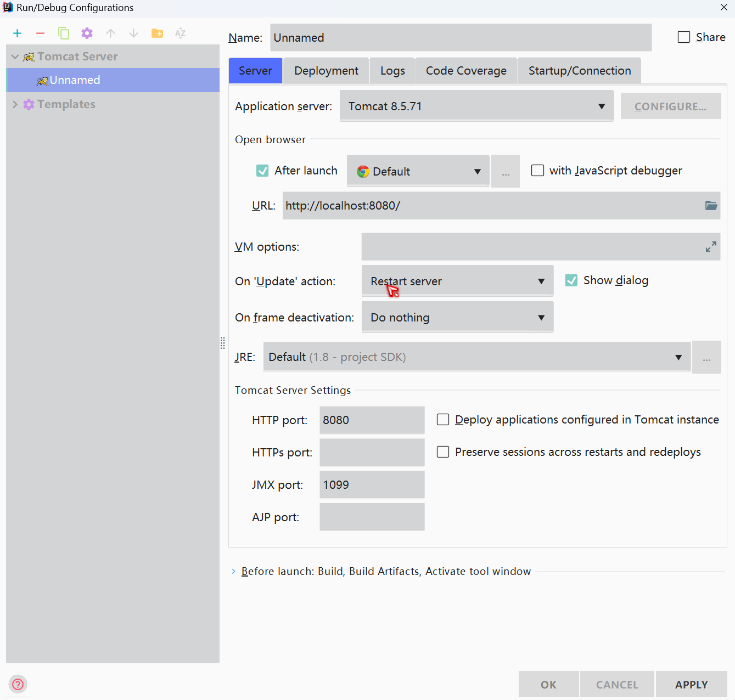
Task: Copy the configuration with the duplicate icon
Action: click(64, 33)
